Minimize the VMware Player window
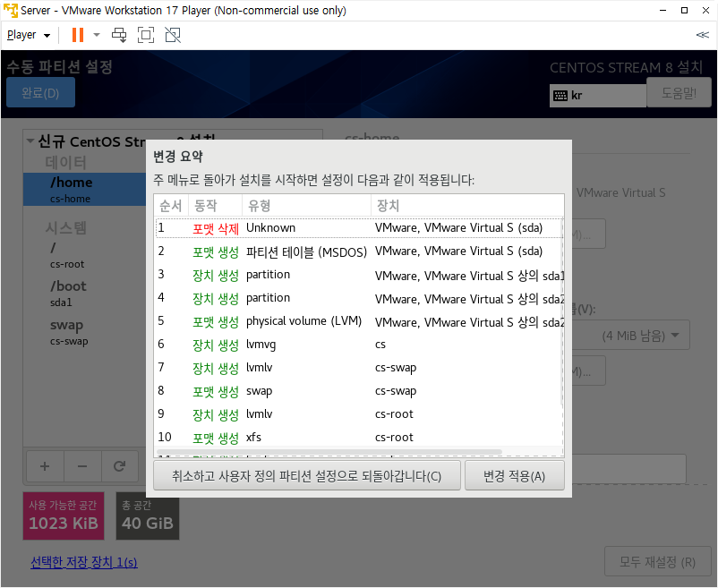718x588 pixels. point(662,10)
